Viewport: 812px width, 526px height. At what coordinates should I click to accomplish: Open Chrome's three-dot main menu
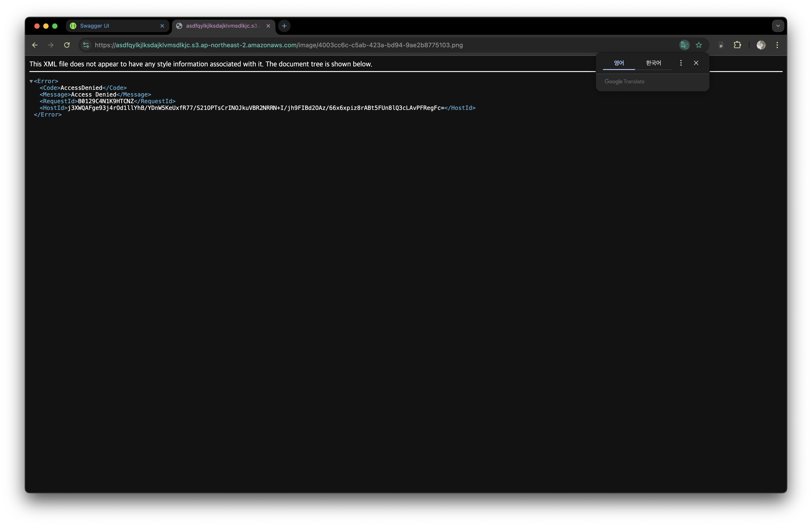pyautogui.click(x=777, y=45)
